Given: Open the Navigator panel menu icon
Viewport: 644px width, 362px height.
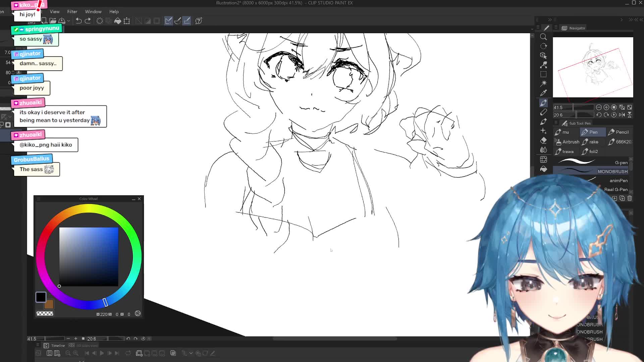Looking at the screenshot, I should point(556,28).
